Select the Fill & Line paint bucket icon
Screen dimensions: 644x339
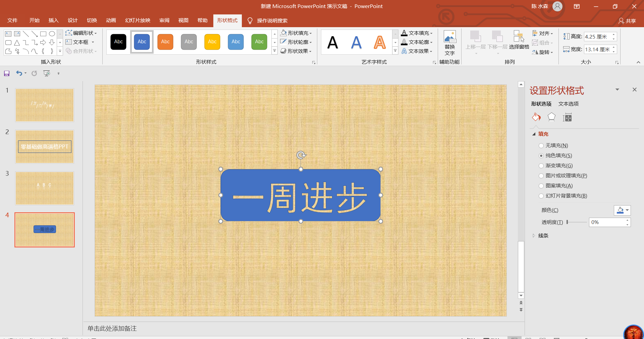tap(536, 117)
